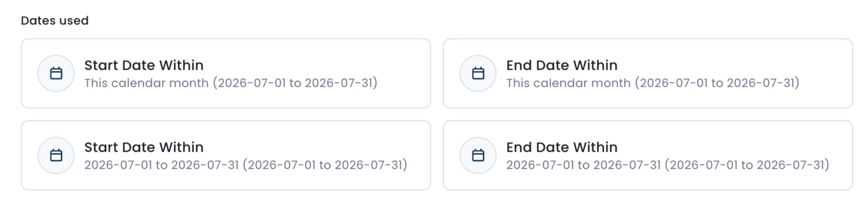Click parenthesized date range in second End Date card
Screen dimensions: 868x204
tap(747, 165)
